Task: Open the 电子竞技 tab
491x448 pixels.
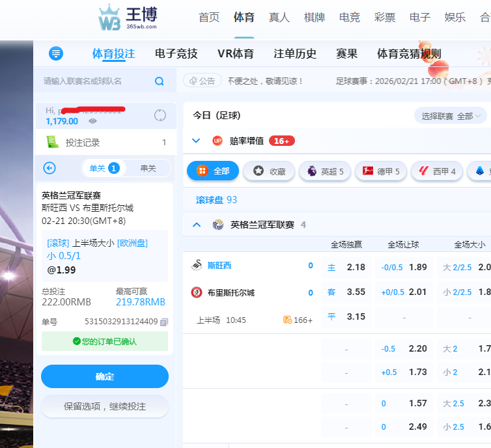Action: click(x=176, y=53)
